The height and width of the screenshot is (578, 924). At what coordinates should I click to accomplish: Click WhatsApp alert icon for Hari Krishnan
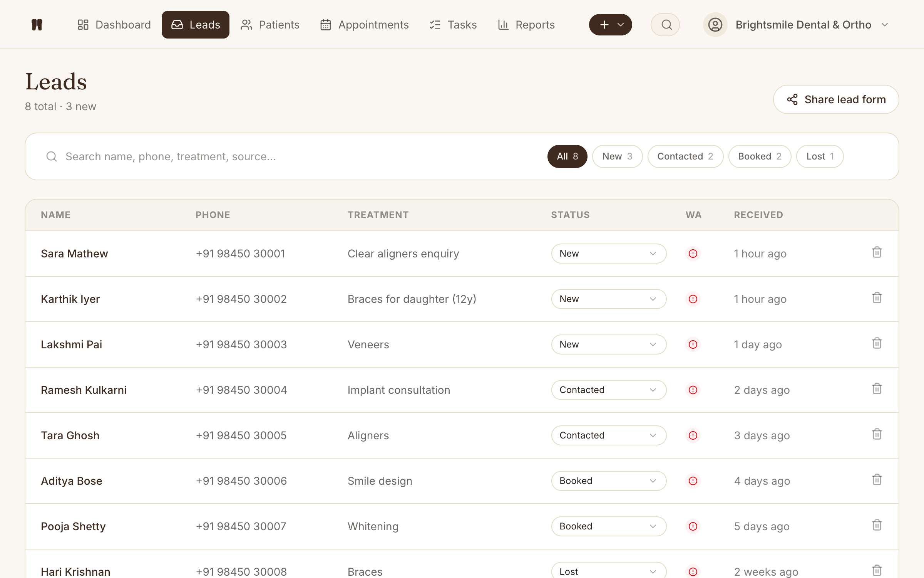click(693, 571)
